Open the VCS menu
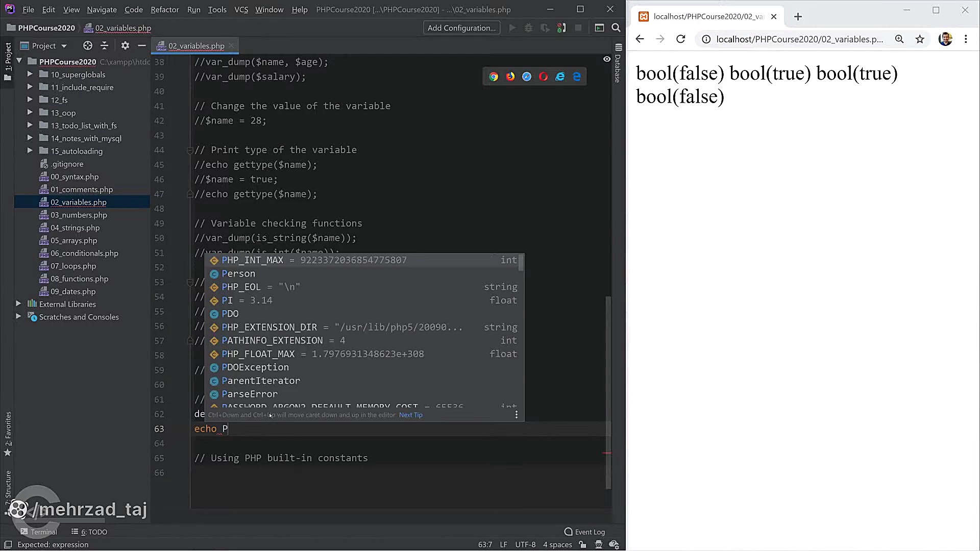This screenshot has width=980, height=551. (241, 9)
